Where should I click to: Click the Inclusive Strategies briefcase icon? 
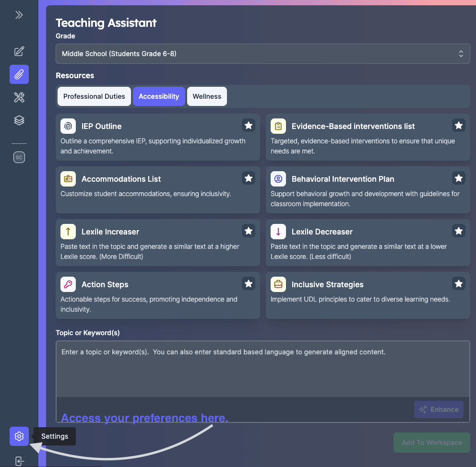[x=278, y=284]
